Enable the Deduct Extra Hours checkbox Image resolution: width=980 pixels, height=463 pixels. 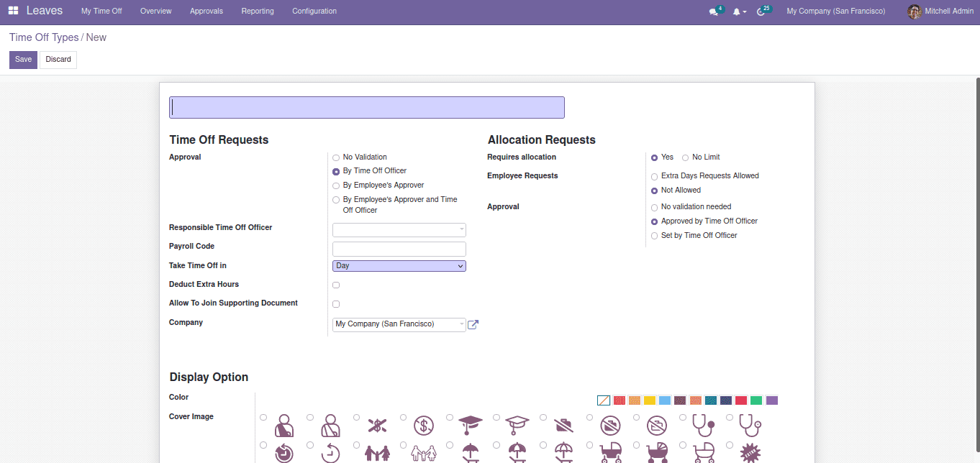tap(336, 285)
